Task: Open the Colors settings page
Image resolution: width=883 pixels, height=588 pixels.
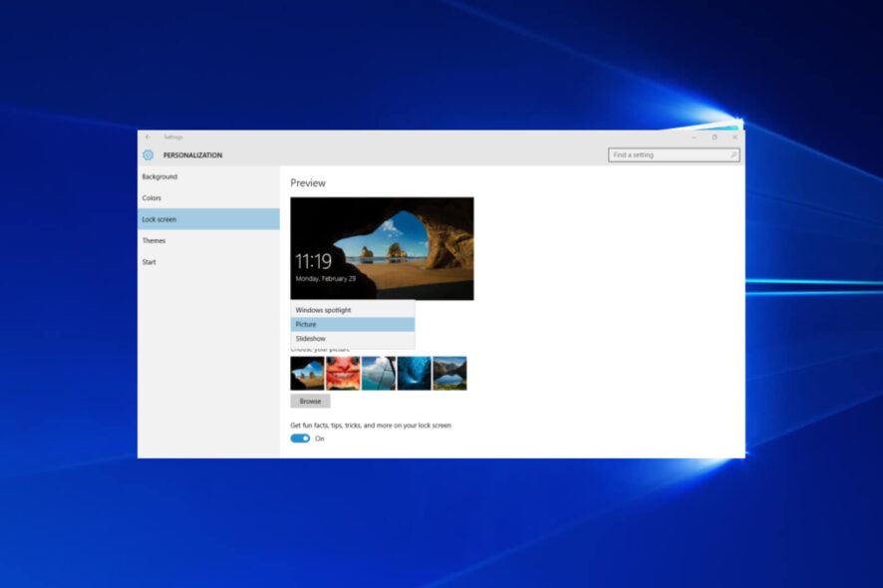Action: pyautogui.click(x=208, y=198)
